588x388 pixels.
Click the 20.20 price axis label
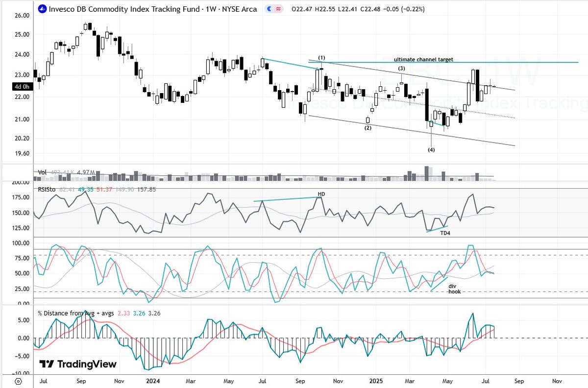(x=23, y=138)
